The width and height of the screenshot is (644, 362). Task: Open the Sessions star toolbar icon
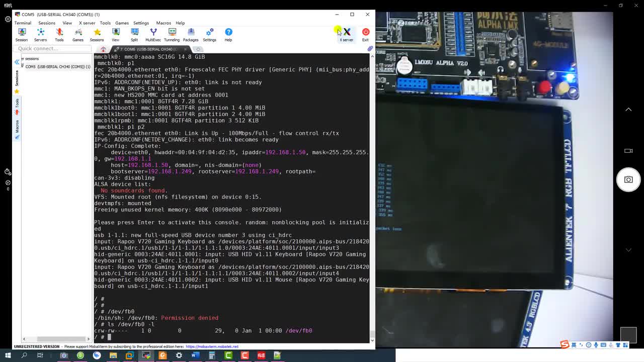97,35
